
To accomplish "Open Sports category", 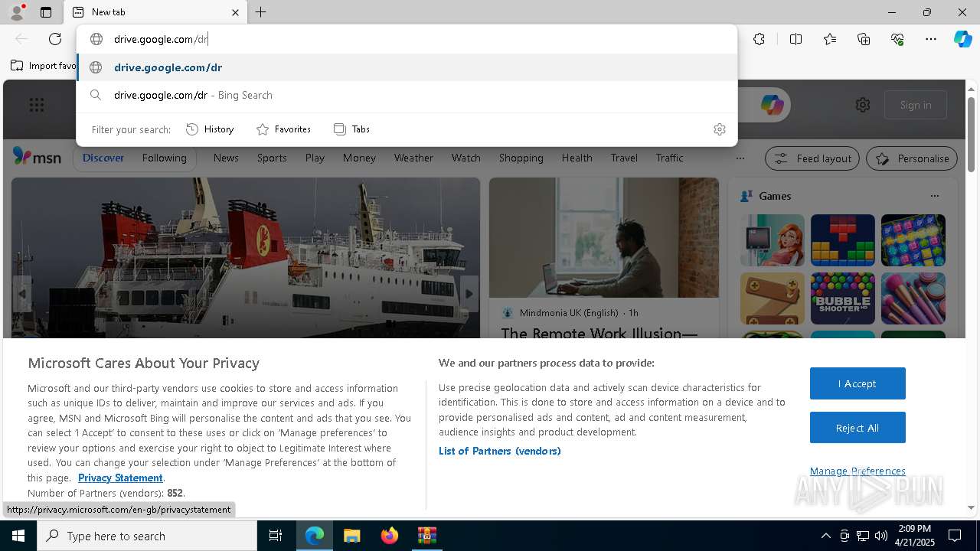I will tap(272, 158).
